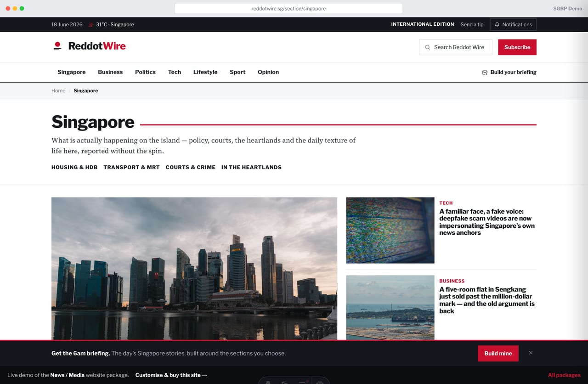
Task: Read the deepfake scam videos headline
Action: tap(487, 222)
